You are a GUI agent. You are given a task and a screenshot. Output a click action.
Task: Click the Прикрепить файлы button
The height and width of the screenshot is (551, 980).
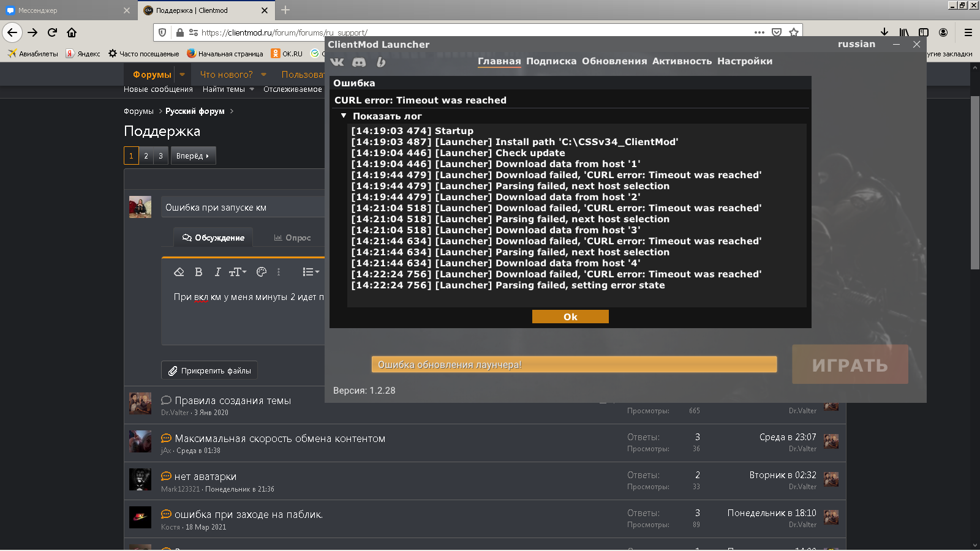(209, 370)
